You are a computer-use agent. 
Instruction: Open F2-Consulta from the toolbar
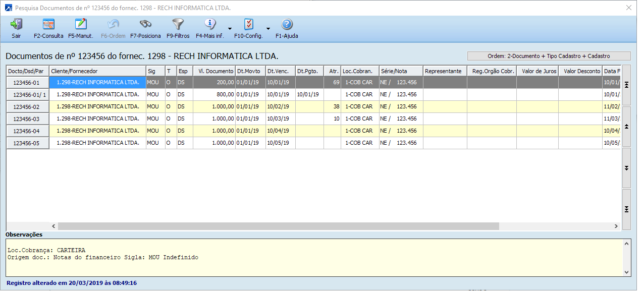coord(48,24)
